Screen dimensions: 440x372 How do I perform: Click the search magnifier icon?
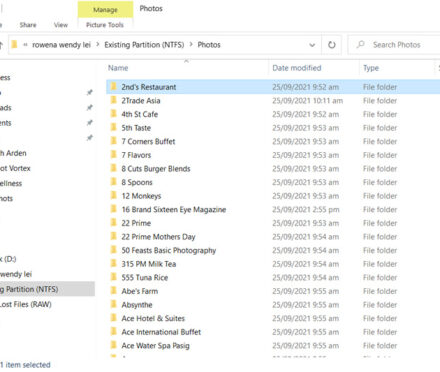360,45
